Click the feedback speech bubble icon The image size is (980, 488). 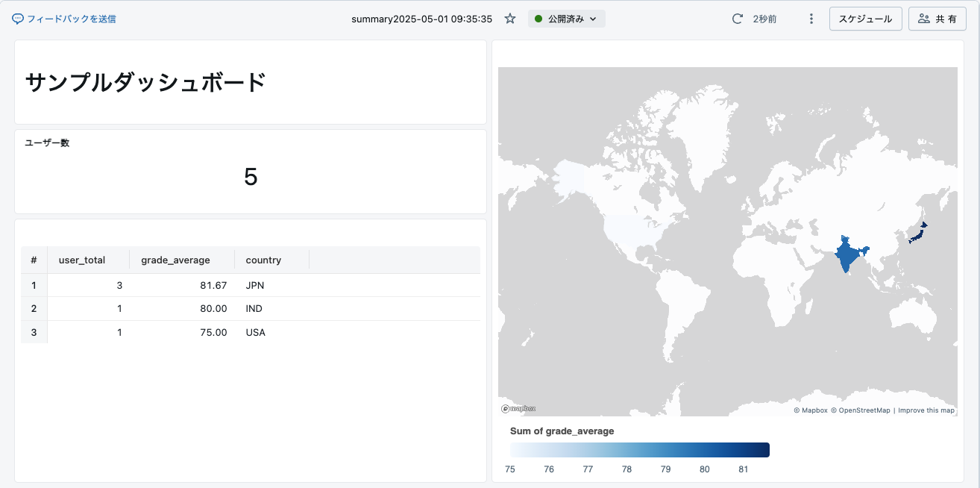18,19
